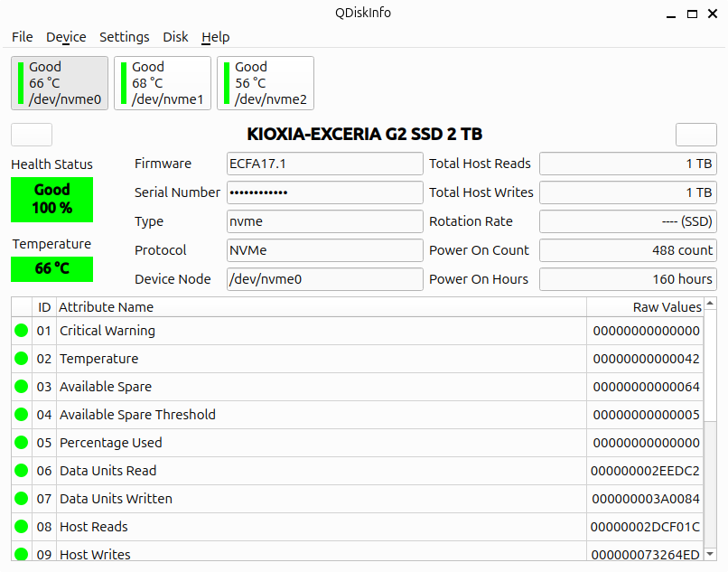The width and height of the screenshot is (728, 572).
Task: Click the green status dot for Data Units Read
Action: 22,470
